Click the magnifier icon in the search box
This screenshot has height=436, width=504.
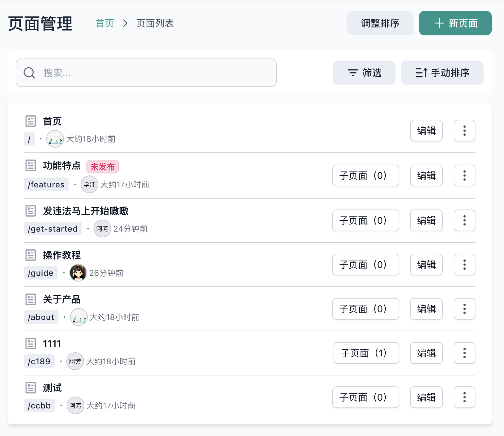pos(29,73)
